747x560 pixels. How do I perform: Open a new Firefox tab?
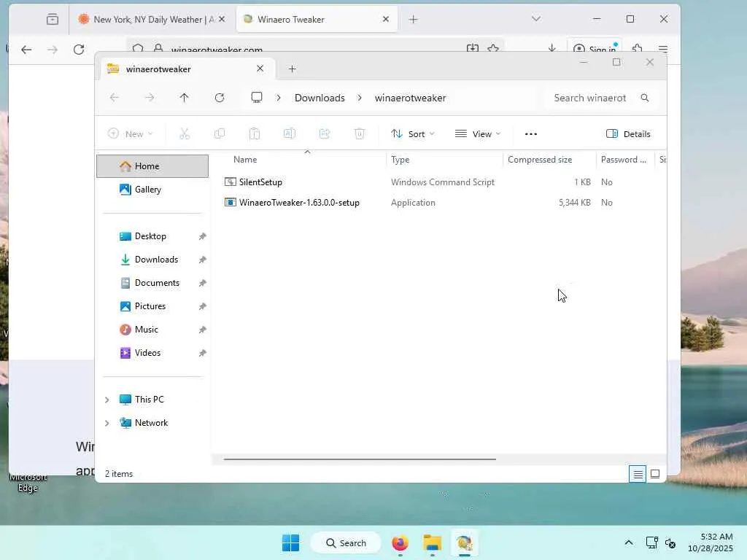413,20
